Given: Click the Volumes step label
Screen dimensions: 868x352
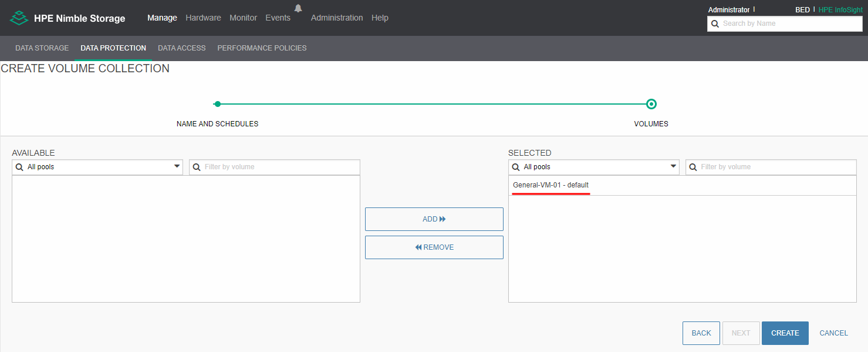Looking at the screenshot, I should pyautogui.click(x=651, y=124).
